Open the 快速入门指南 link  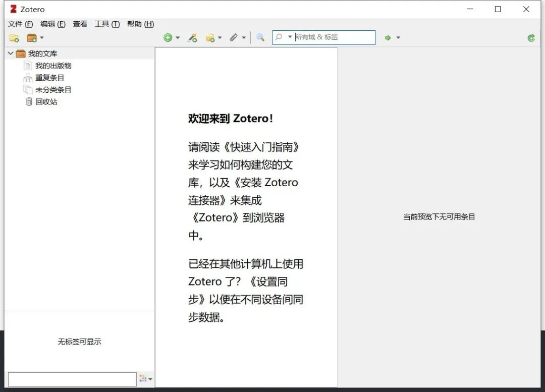[x=261, y=147]
